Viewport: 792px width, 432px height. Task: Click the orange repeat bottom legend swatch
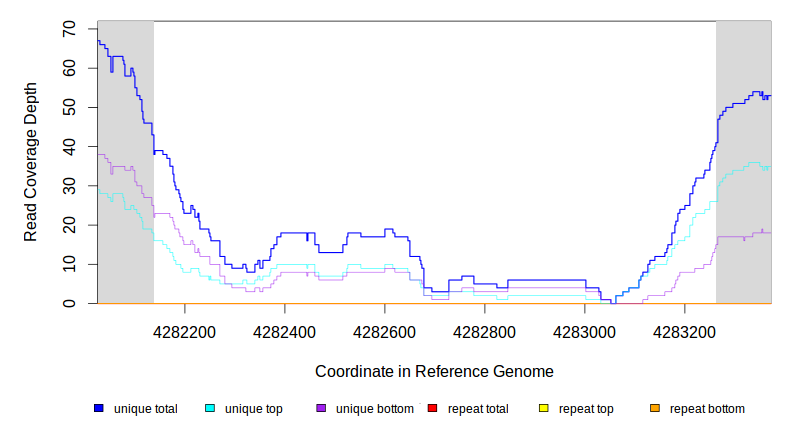[x=655, y=408]
